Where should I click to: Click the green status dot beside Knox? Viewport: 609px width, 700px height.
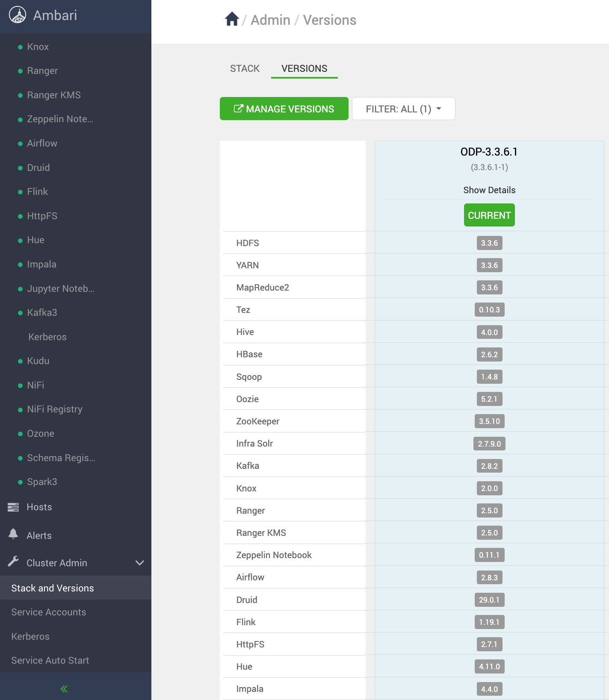click(x=20, y=47)
